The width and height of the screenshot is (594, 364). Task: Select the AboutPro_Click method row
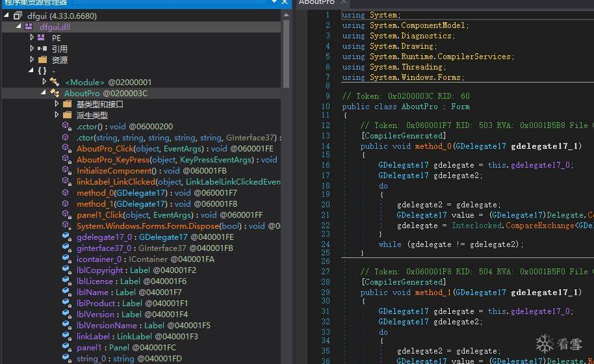[x=175, y=148]
